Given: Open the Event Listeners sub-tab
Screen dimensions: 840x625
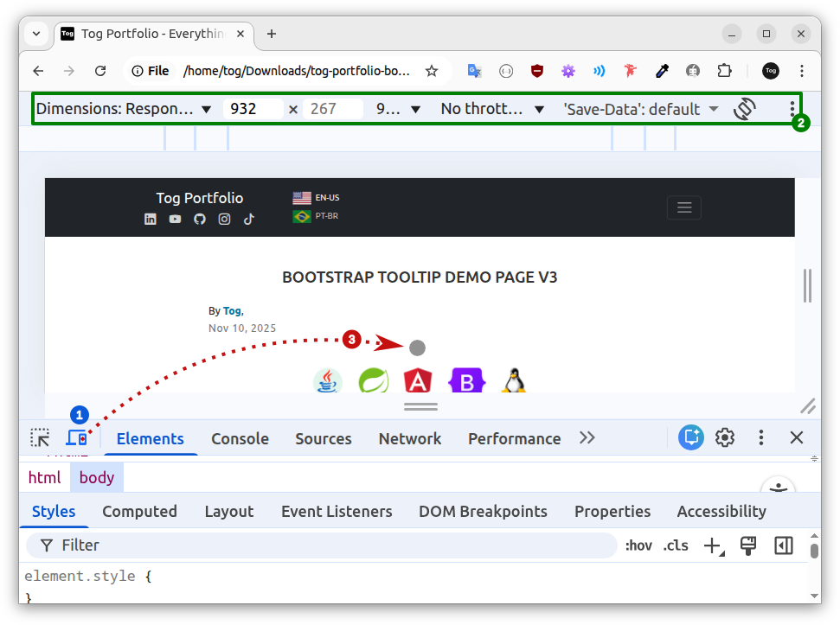Looking at the screenshot, I should pos(337,512).
